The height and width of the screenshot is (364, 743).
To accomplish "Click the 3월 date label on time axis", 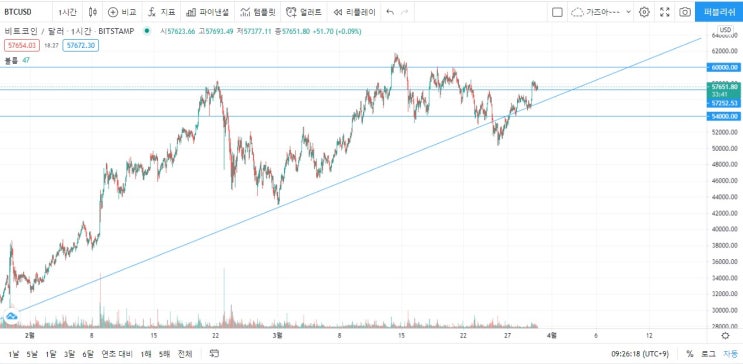I will pyautogui.click(x=278, y=336).
